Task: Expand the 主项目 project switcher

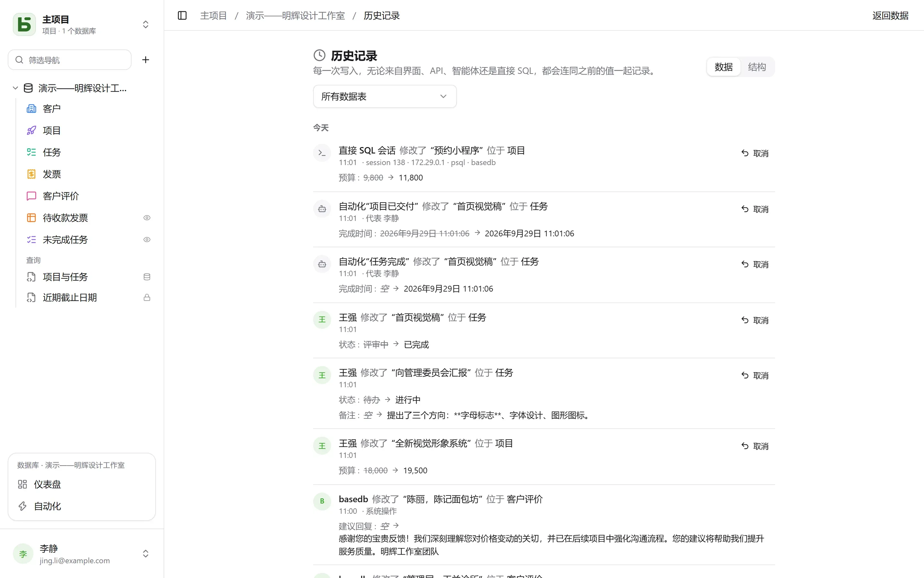Action: tap(145, 24)
